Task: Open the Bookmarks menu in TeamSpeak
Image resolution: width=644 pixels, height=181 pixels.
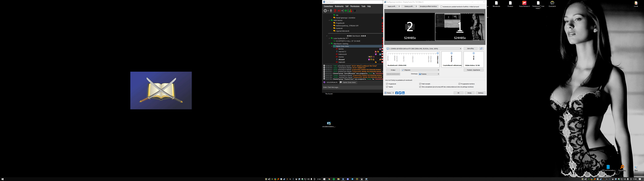Action: coord(339,6)
